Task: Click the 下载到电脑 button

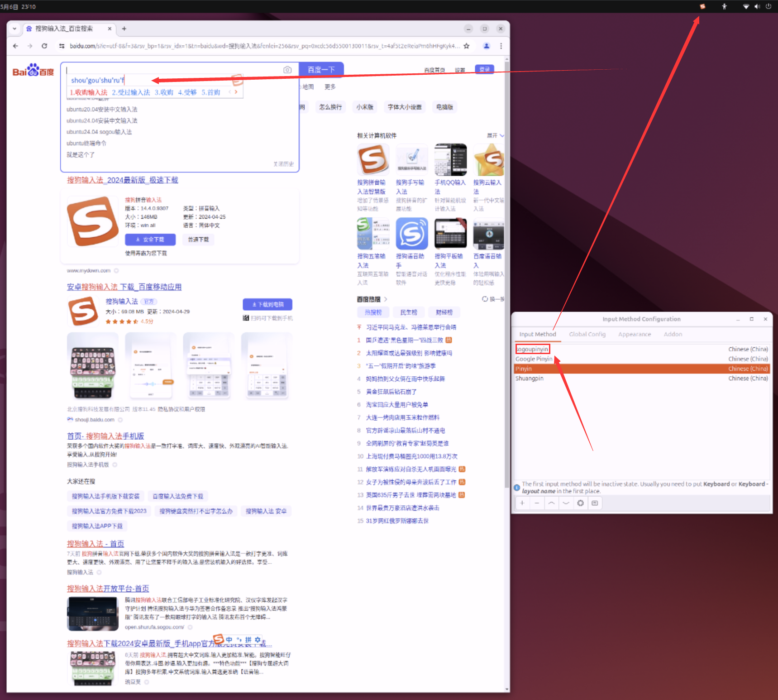Action: [x=267, y=304]
